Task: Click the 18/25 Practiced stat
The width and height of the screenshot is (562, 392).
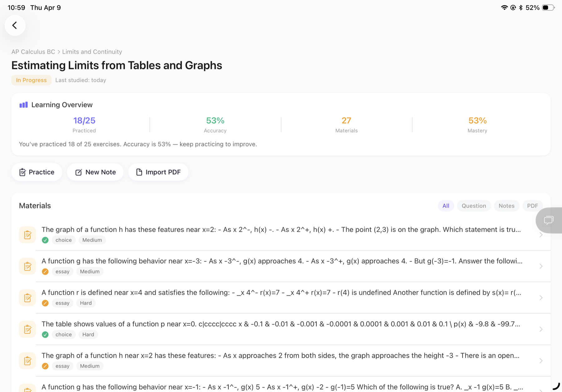Action: tap(84, 125)
